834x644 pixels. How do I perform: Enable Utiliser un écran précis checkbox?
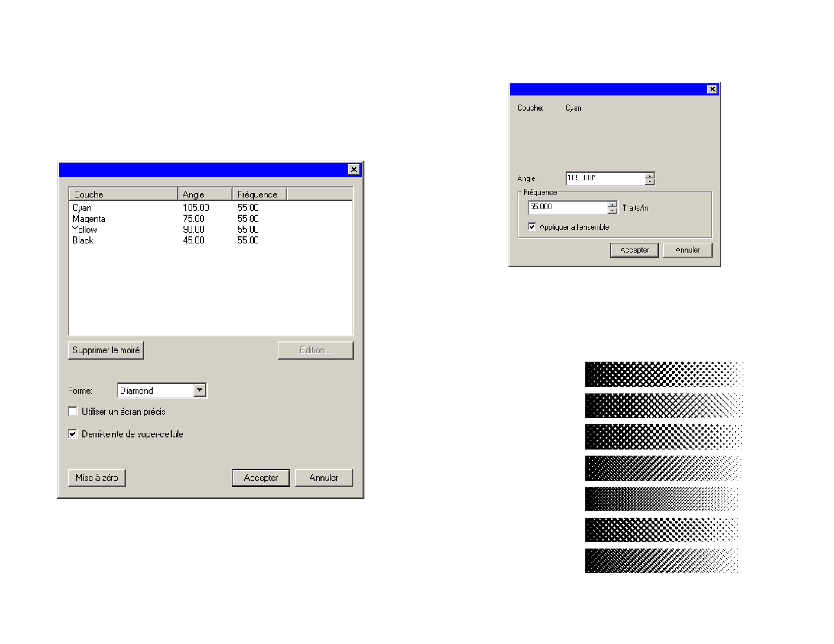pyautogui.click(x=73, y=412)
